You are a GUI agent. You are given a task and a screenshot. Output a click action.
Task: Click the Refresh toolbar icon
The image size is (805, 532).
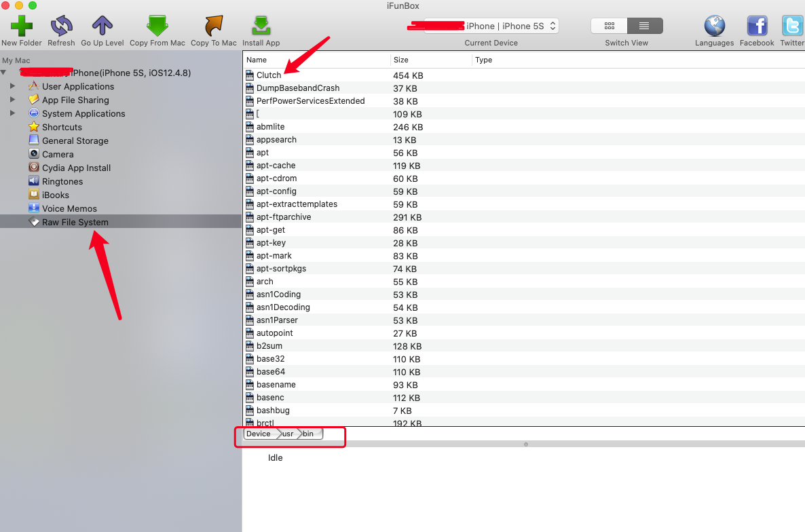[x=61, y=26]
